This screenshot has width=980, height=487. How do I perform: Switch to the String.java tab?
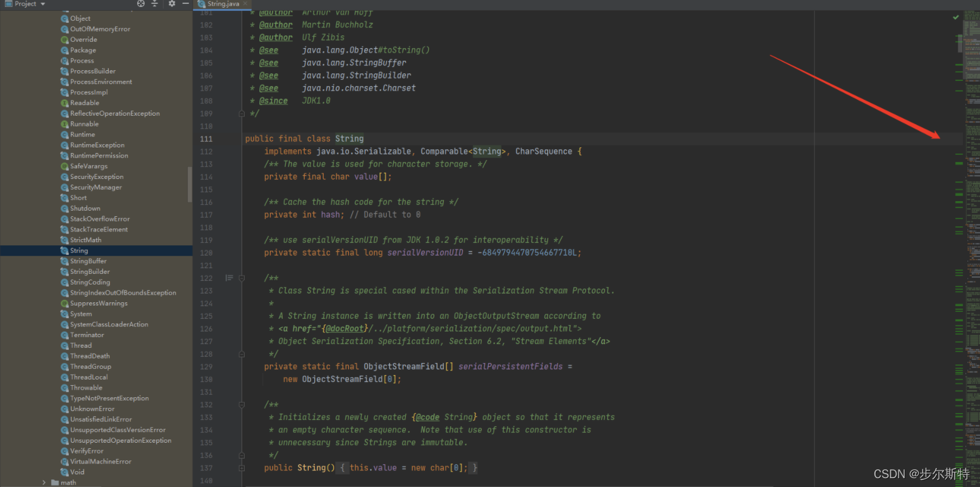223,4
